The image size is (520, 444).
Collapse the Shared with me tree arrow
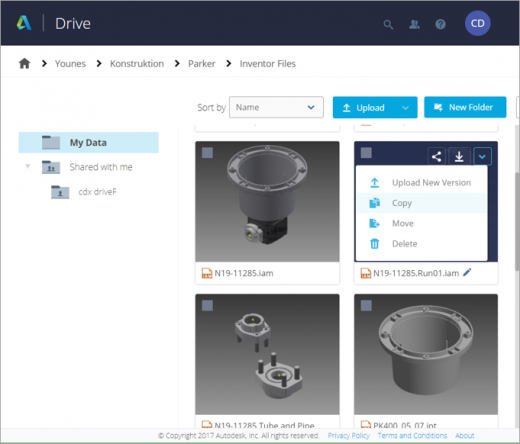[x=28, y=166]
